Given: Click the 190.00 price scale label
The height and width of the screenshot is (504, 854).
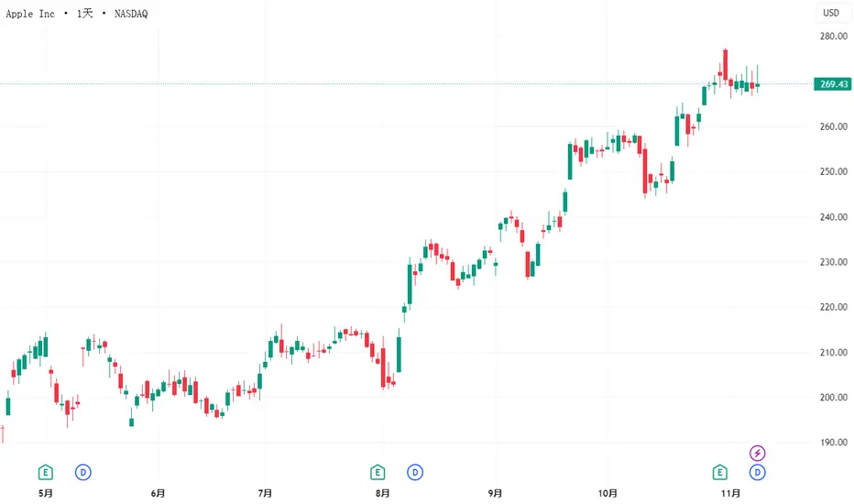Looking at the screenshot, I should (834, 443).
